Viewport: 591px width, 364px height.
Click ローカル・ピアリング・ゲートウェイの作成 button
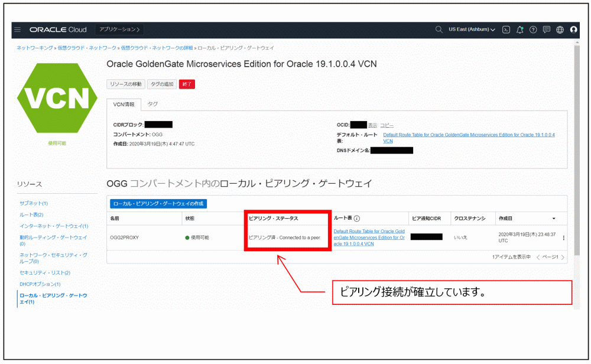pos(158,203)
